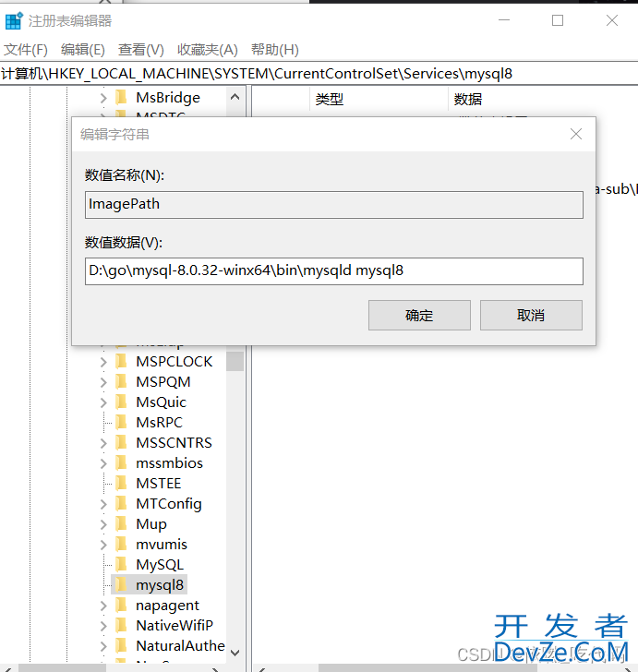This screenshot has height=672, width=638.
Task: Click the MSSCNTRS folder icon
Action: pyautogui.click(x=121, y=442)
